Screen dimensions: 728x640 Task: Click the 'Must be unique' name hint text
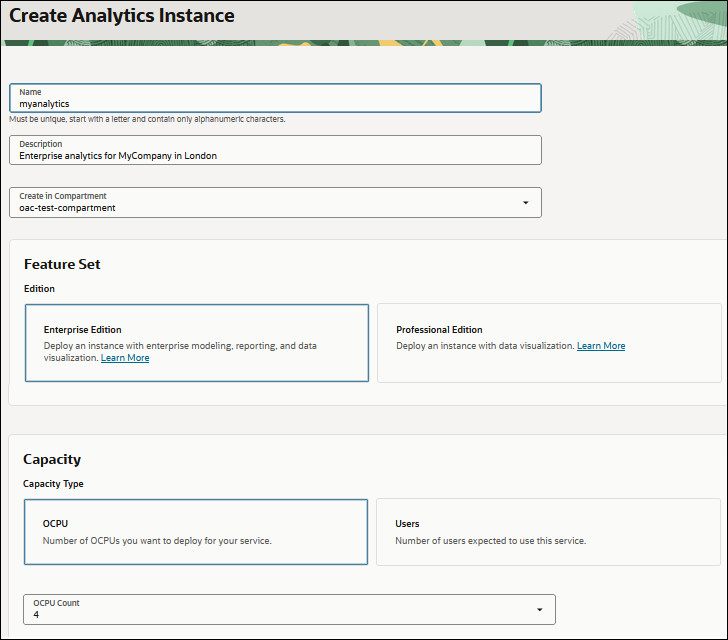[x=147, y=119]
